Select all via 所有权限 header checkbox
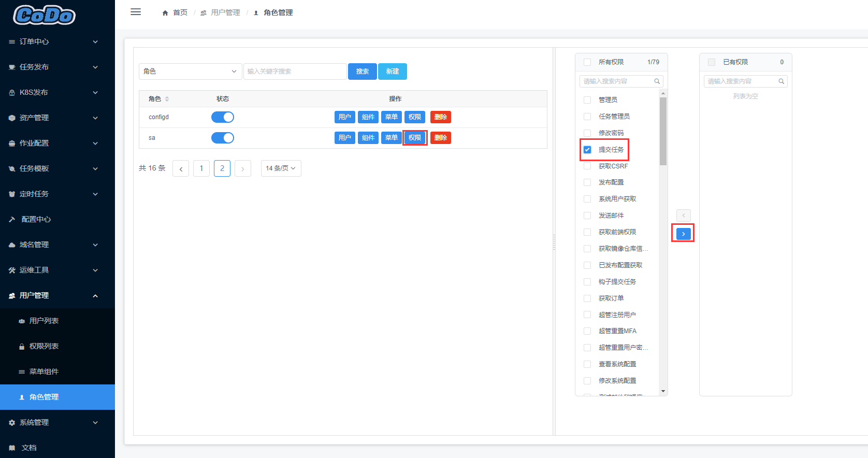Viewport: 868px width, 458px height. pyautogui.click(x=587, y=62)
